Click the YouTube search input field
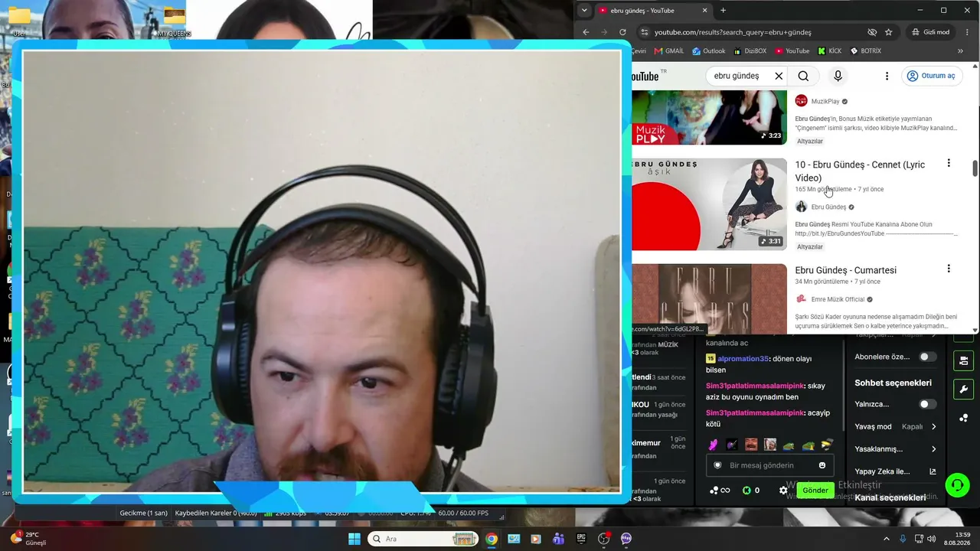This screenshot has width=980, height=551. (x=740, y=76)
